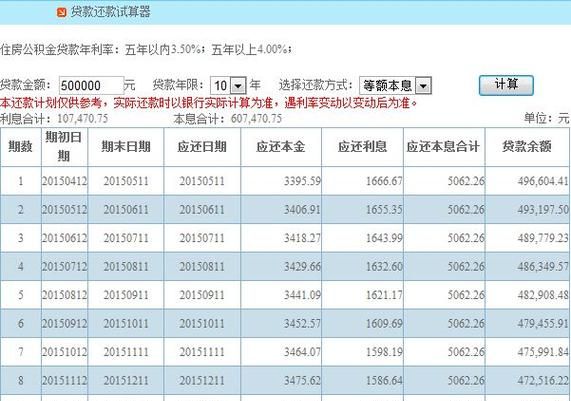
Task: Click the 期初日期 cell 20150712
Action: pyautogui.click(x=64, y=267)
